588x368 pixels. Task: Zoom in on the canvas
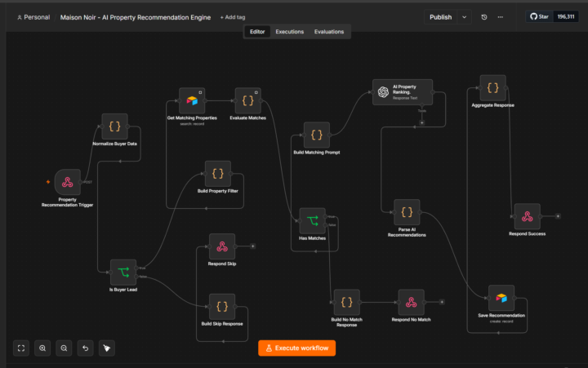pyautogui.click(x=42, y=348)
